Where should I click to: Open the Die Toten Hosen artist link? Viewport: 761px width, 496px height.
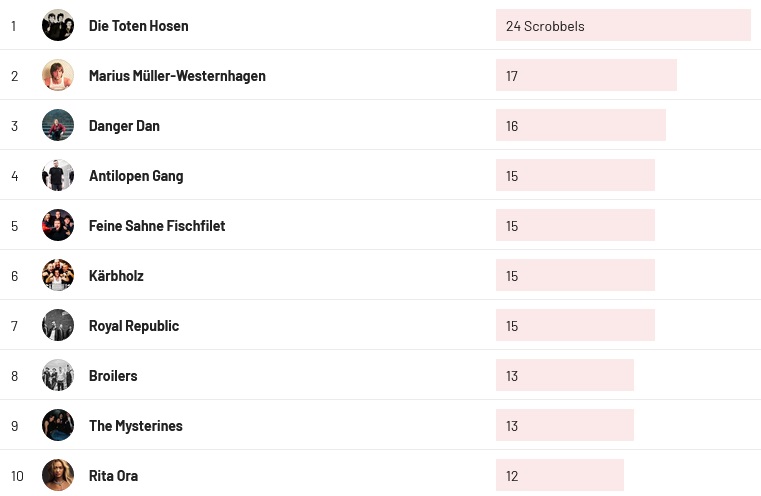pos(138,26)
